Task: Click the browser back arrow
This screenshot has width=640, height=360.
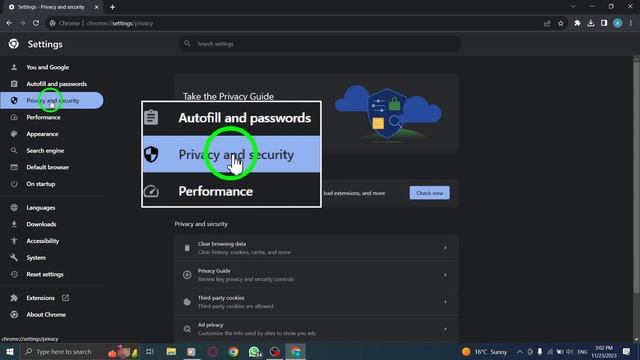Action: 9,23
